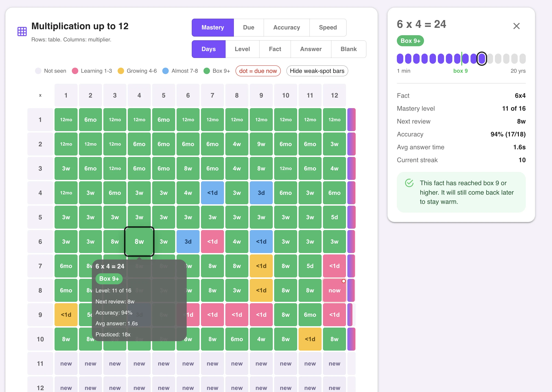Close the 6 x 4 detail panel
The width and height of the screenshot is (552, 392).
516,26
